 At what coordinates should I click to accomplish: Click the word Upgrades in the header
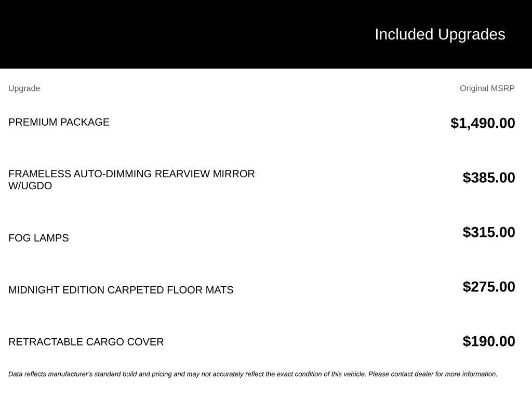pyautogui.click(x=472, y=35)
